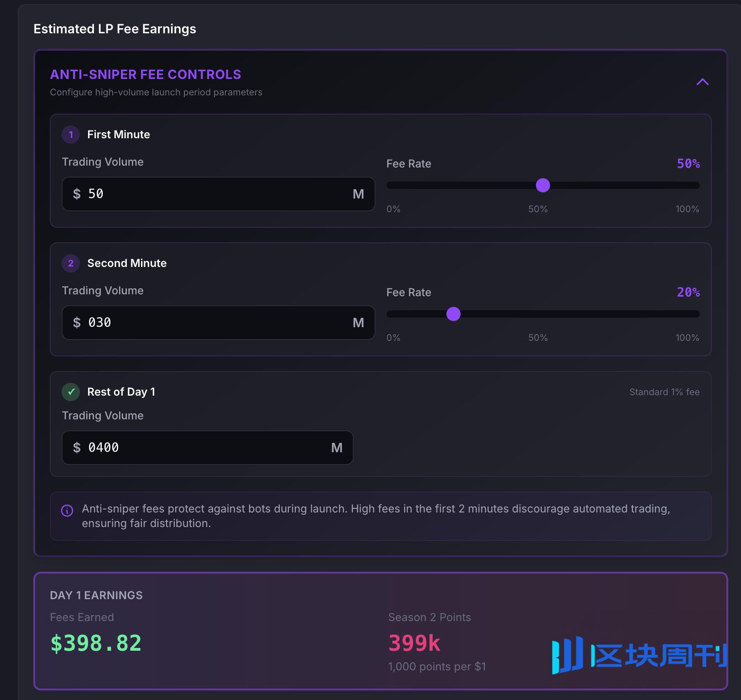Viewport: 741px width, 700px height.
Task: Focus the Rest of Day 1 volume input
Action: (x=205, y=448)
